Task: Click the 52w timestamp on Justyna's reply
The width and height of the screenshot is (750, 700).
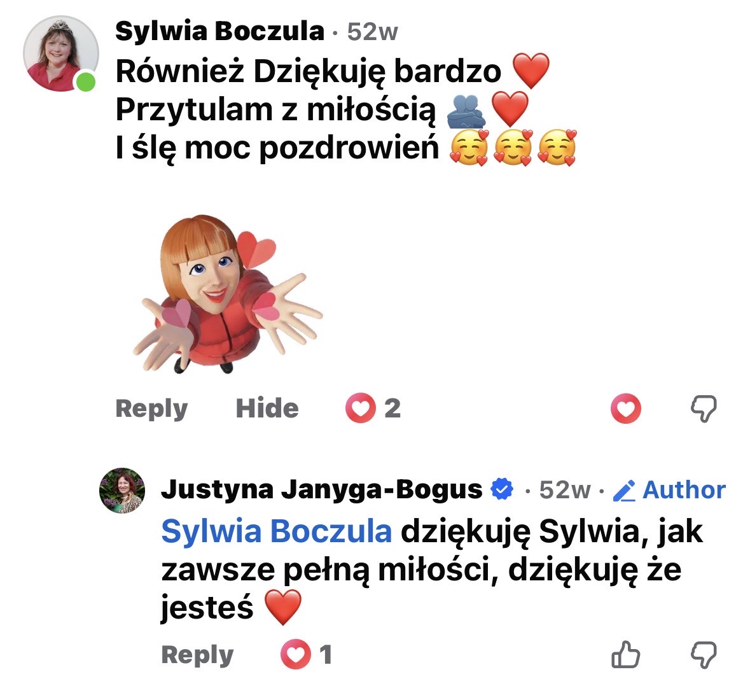Action: [565, 491]
